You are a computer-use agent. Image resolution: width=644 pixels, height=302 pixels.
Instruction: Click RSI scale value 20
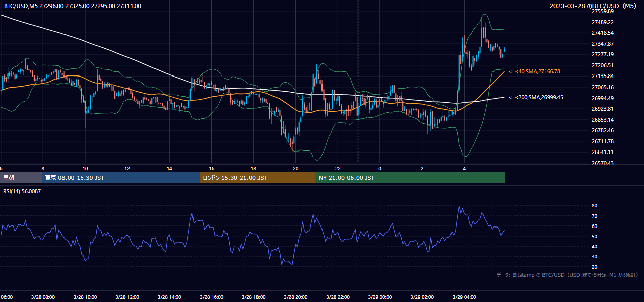pyautogui.click(x=594, y=267)
